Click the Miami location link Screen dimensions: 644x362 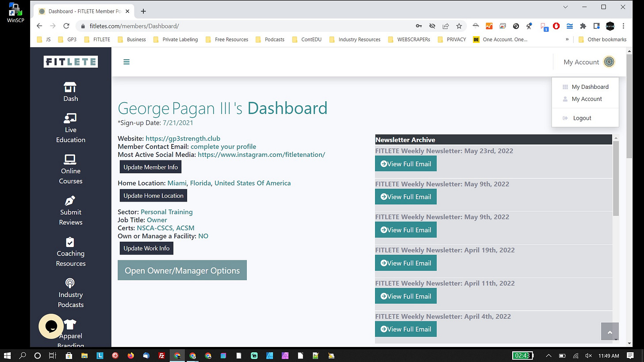[177, 183]
